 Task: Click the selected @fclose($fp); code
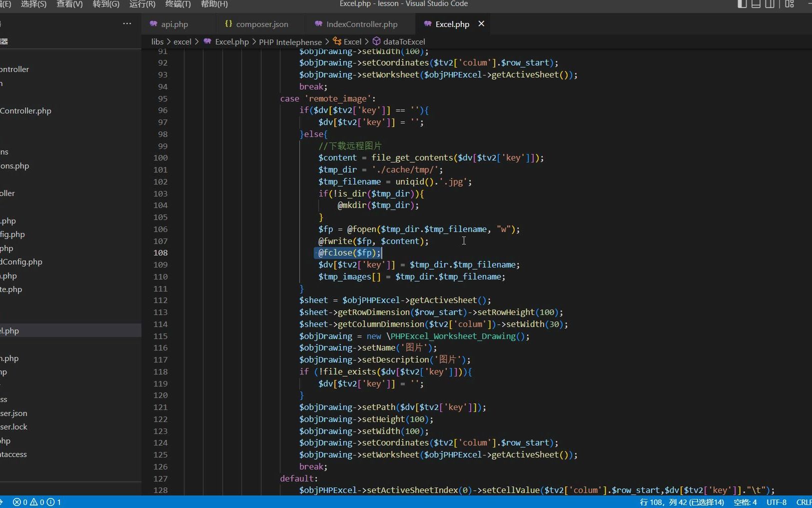tap(349, 253)
